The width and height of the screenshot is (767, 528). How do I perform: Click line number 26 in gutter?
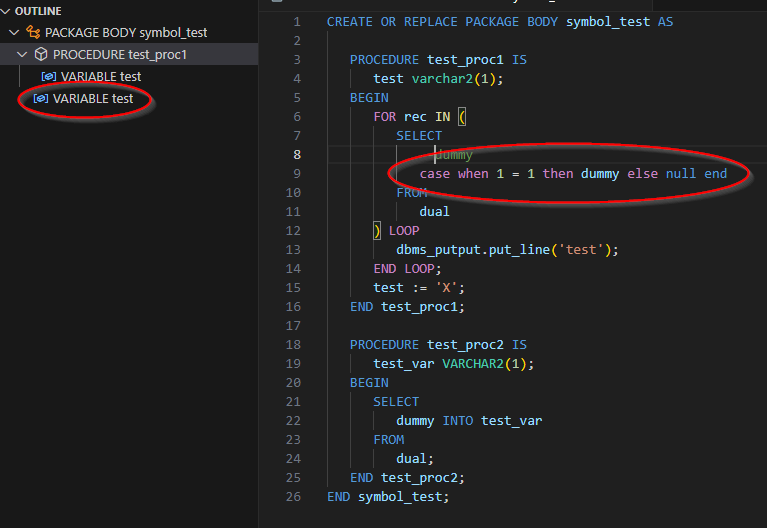[x=293, y=497]
